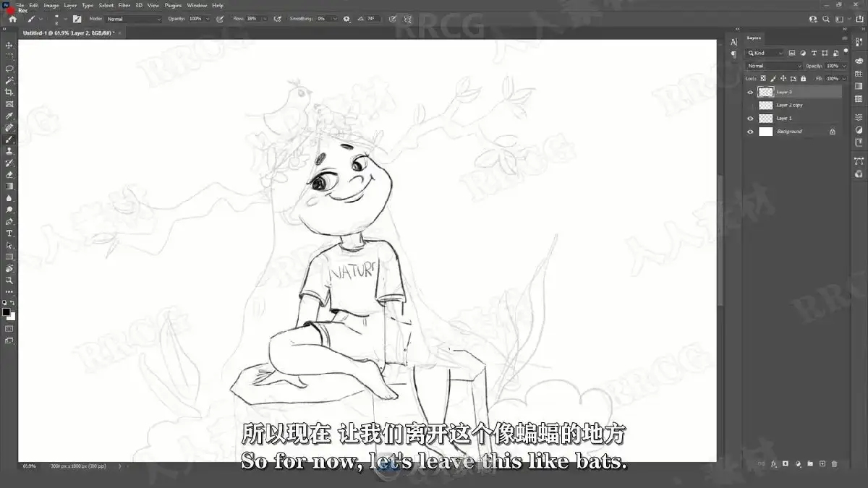Image resolution: width=868 pixels, height=488 pixels.
Task: Show Layer 2 copy visibility box
Action: [750, 105]
